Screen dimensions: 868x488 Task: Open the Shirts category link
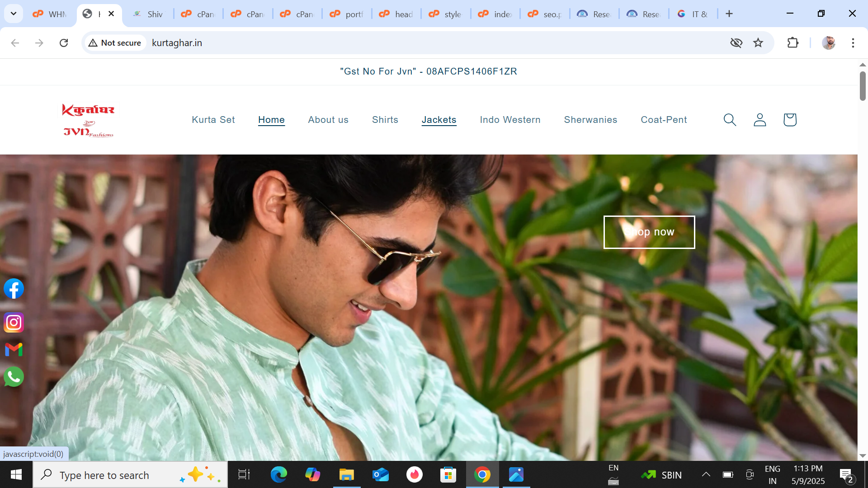[385, 120]
